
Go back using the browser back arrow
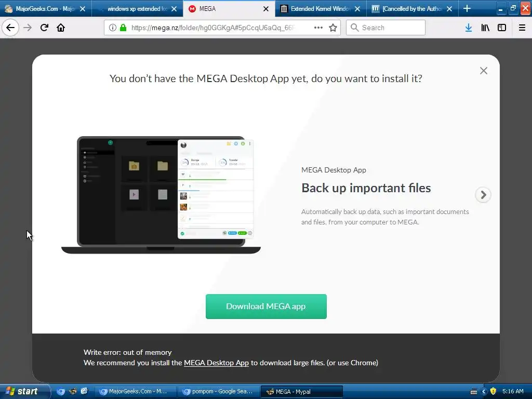(10, 28)
